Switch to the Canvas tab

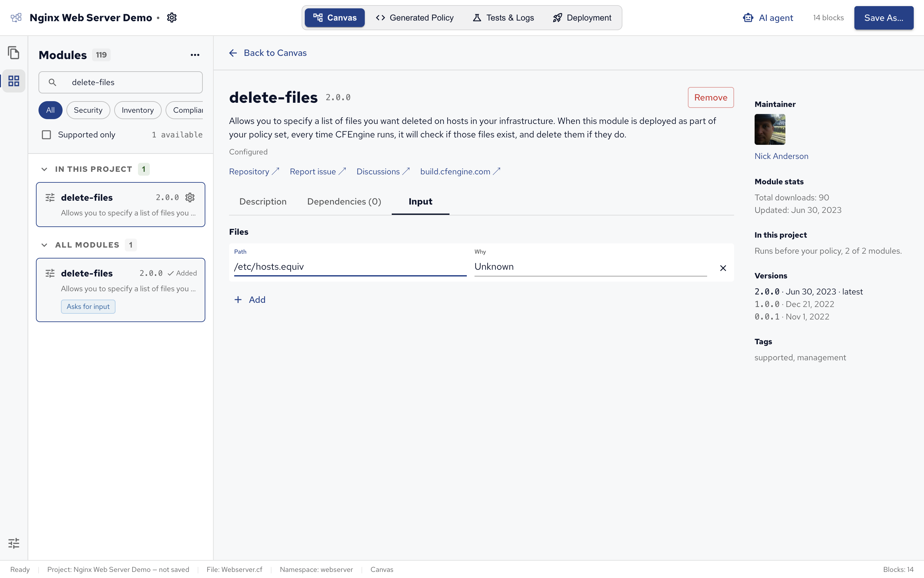[x=335, y=18]
